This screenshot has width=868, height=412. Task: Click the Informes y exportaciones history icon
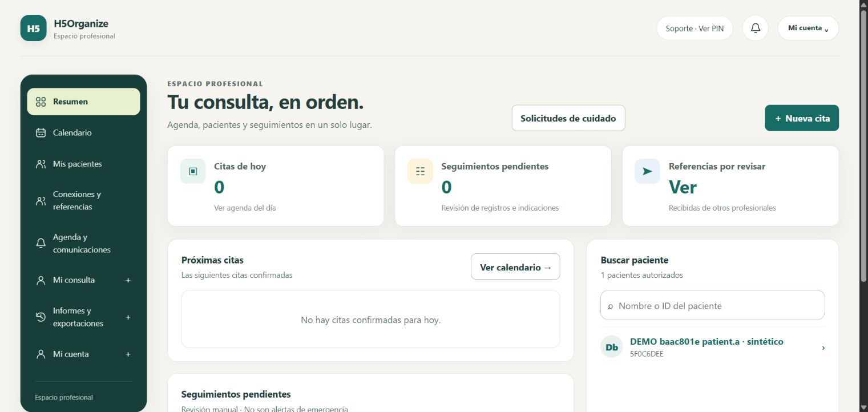(x=41, y=317)
